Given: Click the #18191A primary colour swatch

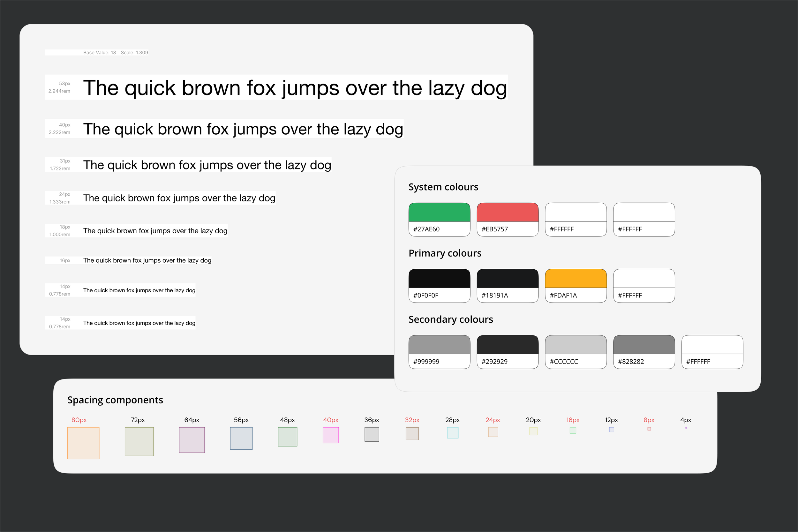Looking at the screenshot, I should click(x=508, y=279).
